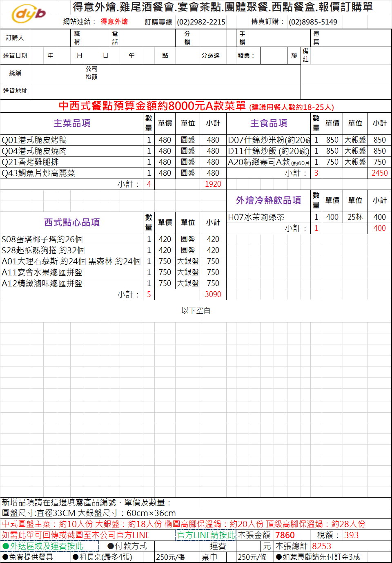Click the 稅額 value 393
Image resolution: width=392 pixels, height=563 pixels.
(352, 535)
